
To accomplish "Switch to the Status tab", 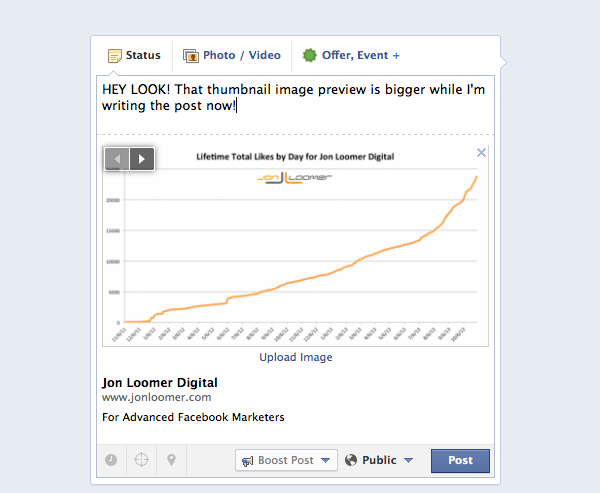I will [134, 56].
